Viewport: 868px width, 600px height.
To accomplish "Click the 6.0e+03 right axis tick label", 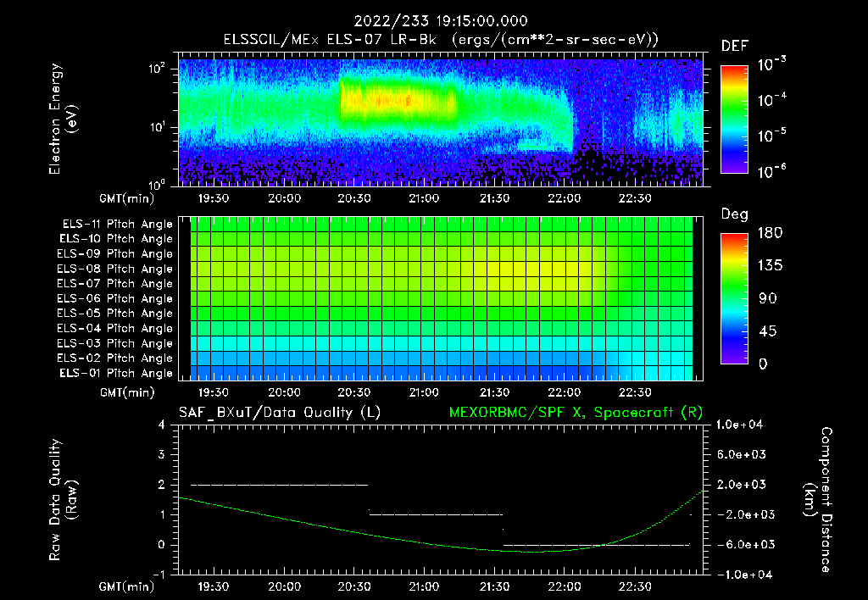I will [x=742, y=454].
